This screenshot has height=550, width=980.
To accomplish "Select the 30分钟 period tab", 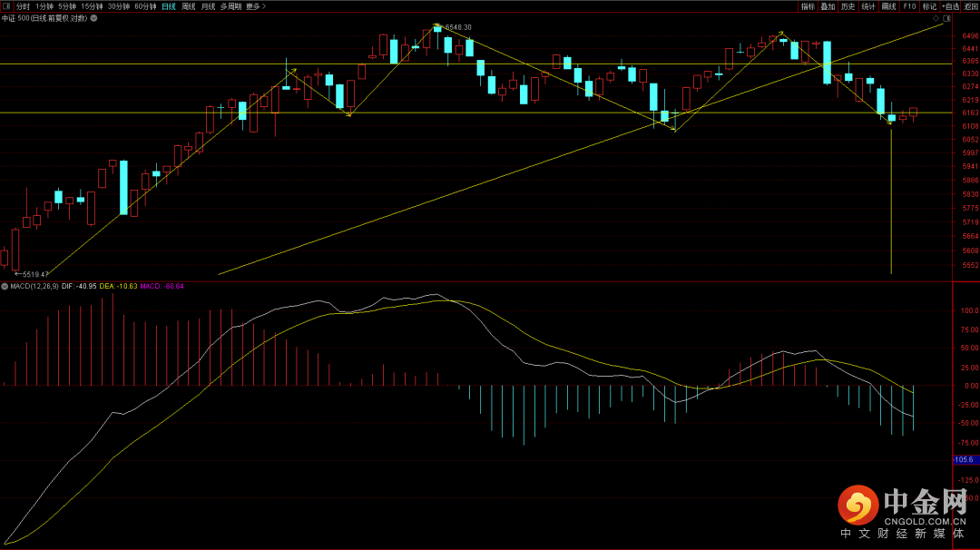I will (x=119, y=6).
